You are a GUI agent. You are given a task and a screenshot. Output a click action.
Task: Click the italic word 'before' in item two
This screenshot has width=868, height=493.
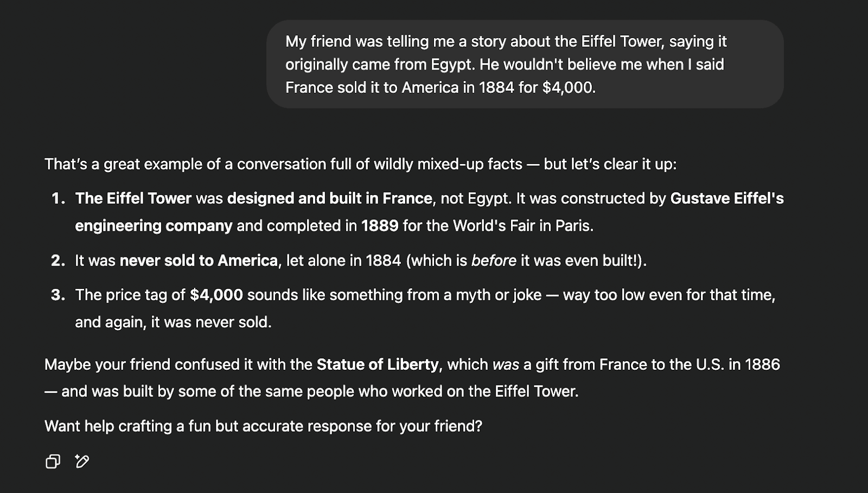(494, 261)
